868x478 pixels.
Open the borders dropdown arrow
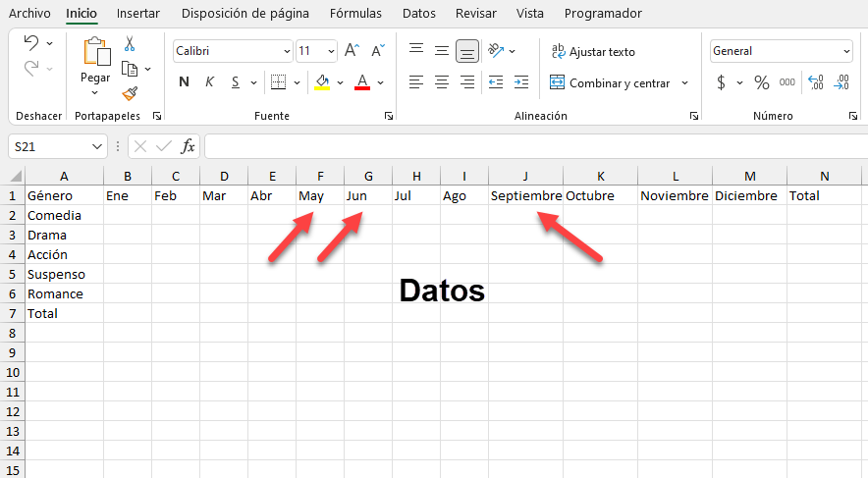click(297, 83)
